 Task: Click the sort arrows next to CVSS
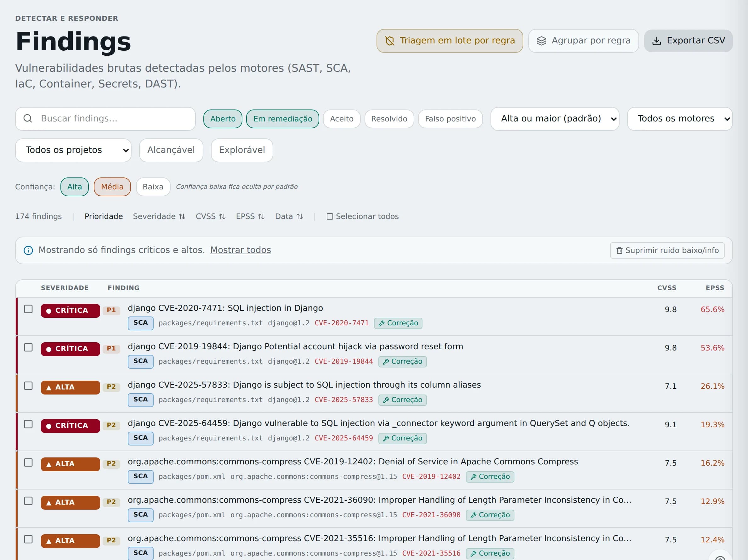[x=222, y=217]
